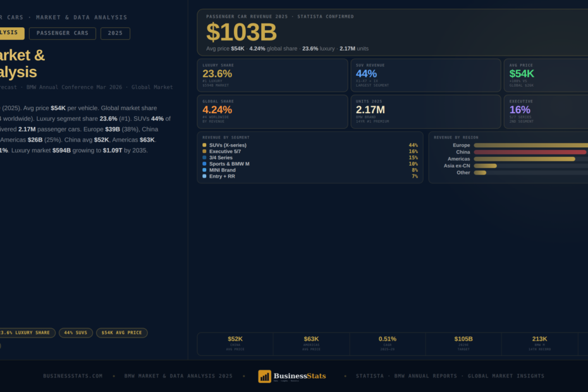Click the 3/4 Series legend swatch
This screenshot has height=392, width=588.
click(204, 157)
